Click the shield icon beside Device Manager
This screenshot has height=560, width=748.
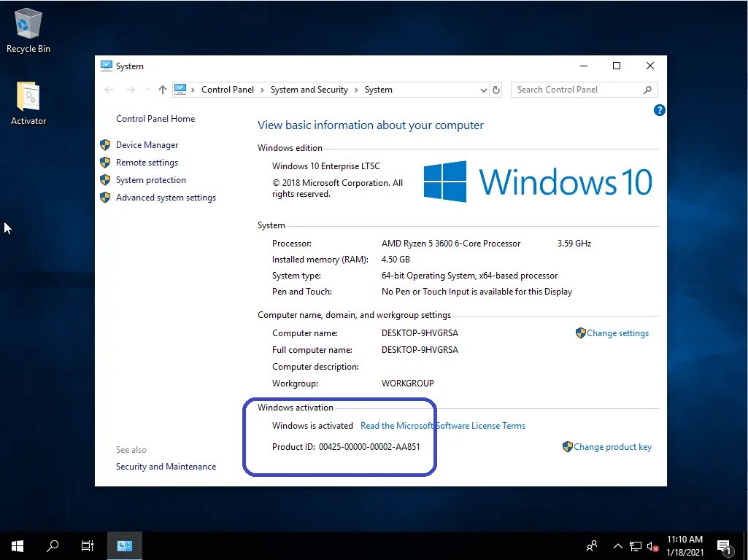(x=105, y=145)
